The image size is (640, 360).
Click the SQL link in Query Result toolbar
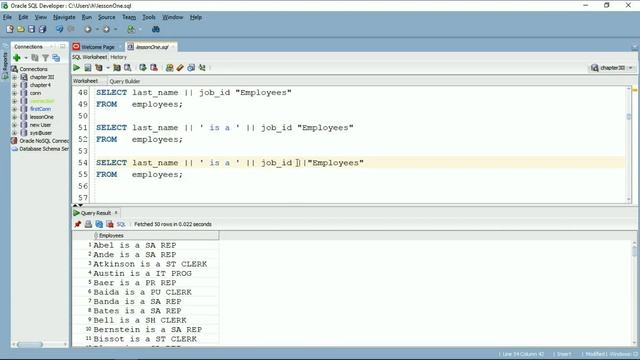121,224
